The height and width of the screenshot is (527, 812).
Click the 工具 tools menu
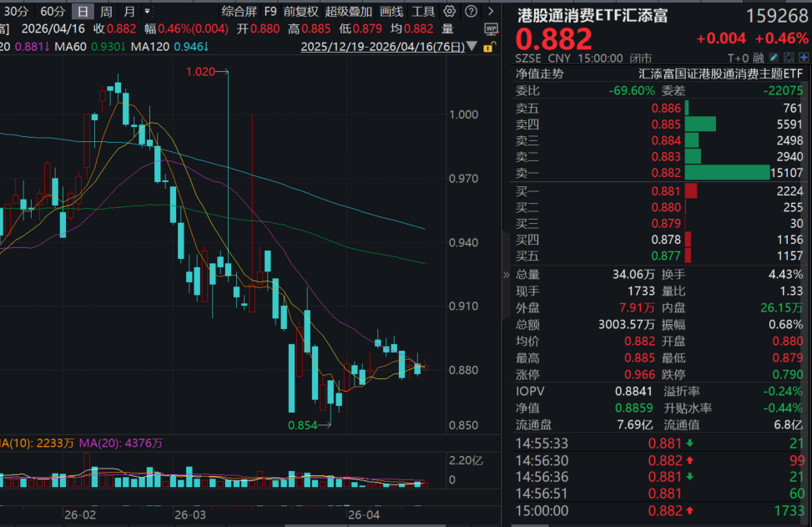tap(424, 12)
